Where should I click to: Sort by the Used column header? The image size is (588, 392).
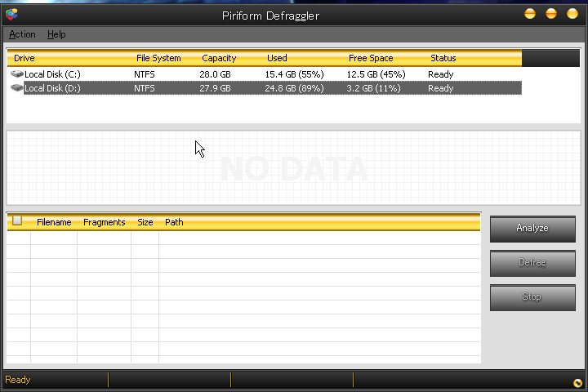click(277, 58)
